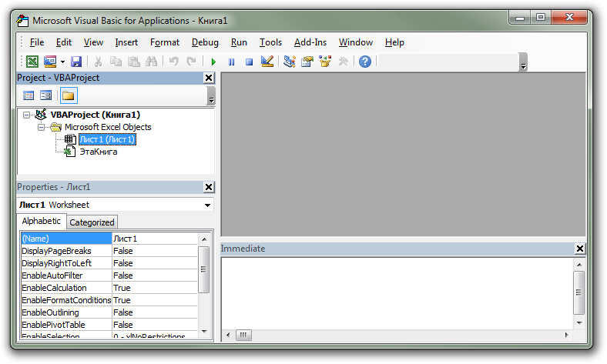
Task: Click inside the Immediate window text area
Action: [x=397, y=293]
